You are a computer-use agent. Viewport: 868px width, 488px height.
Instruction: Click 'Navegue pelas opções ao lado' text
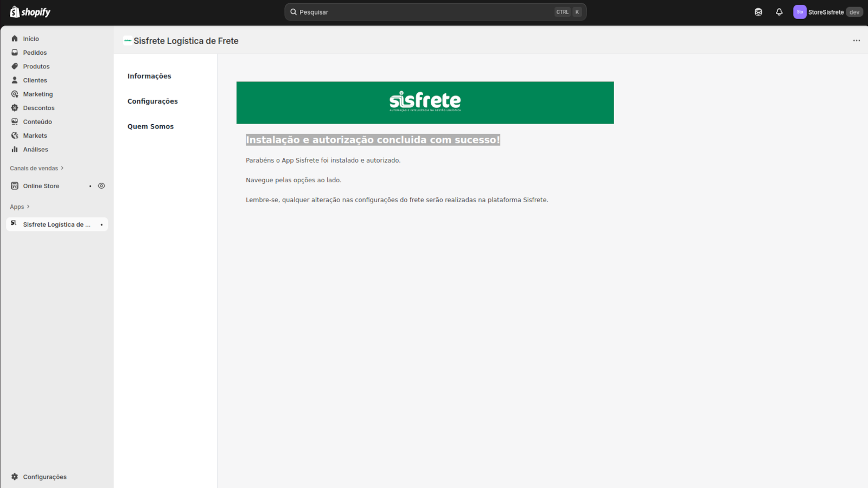point(293,180)
